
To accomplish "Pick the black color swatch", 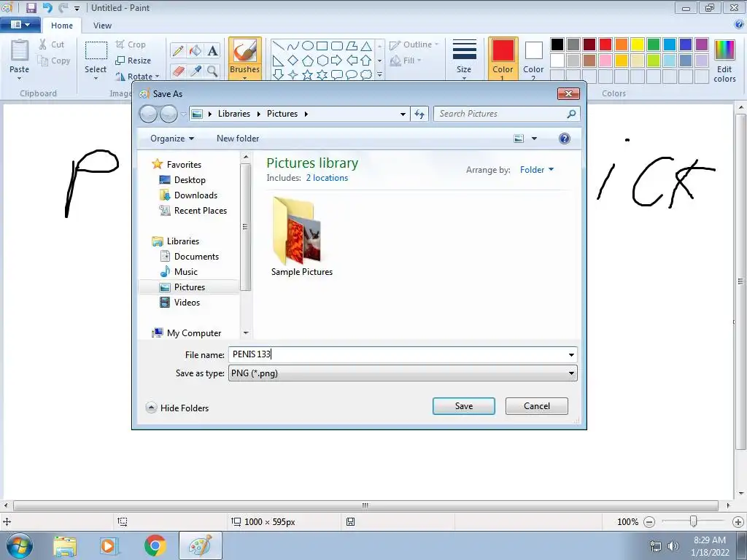I will click(557, 44).
